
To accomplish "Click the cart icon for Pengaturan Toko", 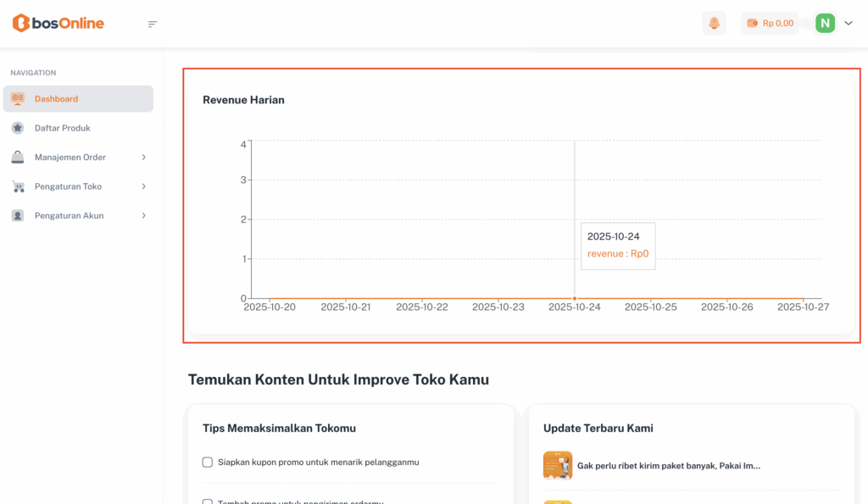I will (18, 186).
